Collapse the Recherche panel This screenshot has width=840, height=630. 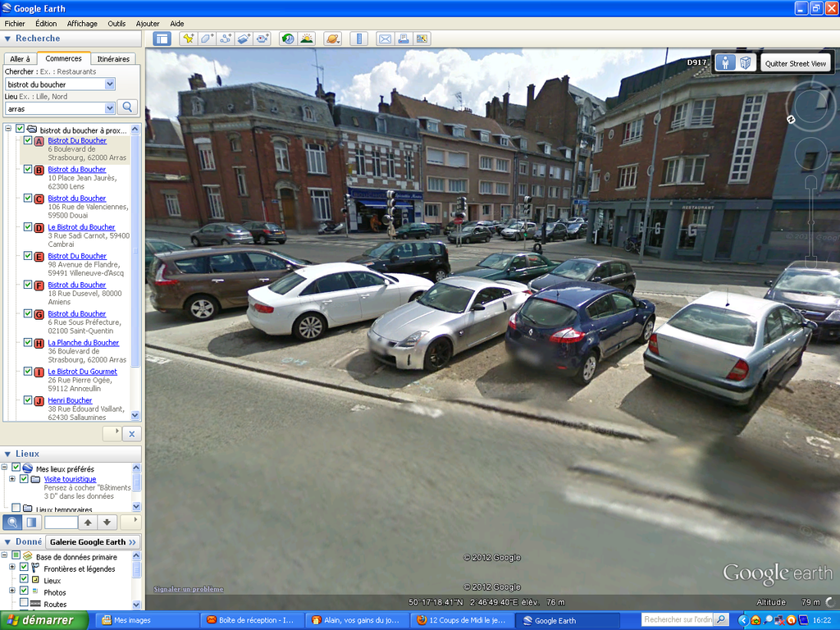point(7,39)
